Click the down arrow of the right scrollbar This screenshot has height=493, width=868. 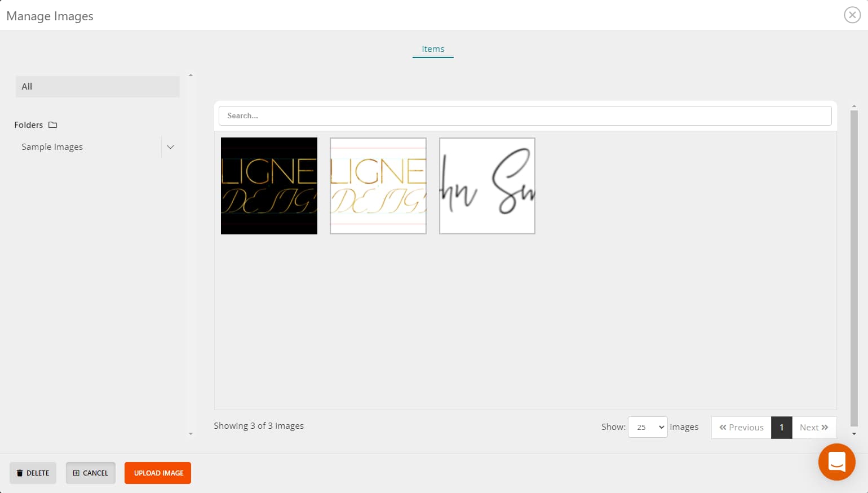pos(854,434)
